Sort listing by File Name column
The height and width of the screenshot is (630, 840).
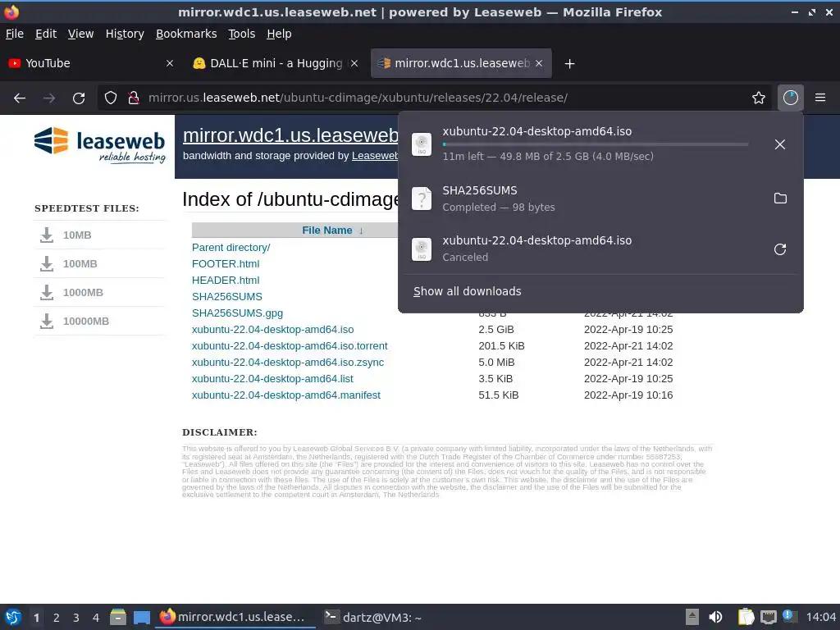click(327, 231)
